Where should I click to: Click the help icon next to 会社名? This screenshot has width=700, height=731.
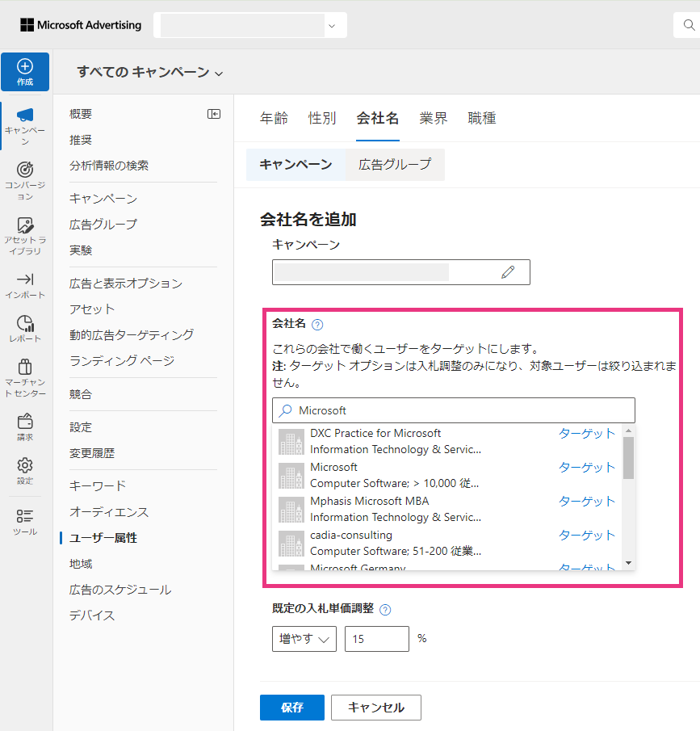[317, 325]
